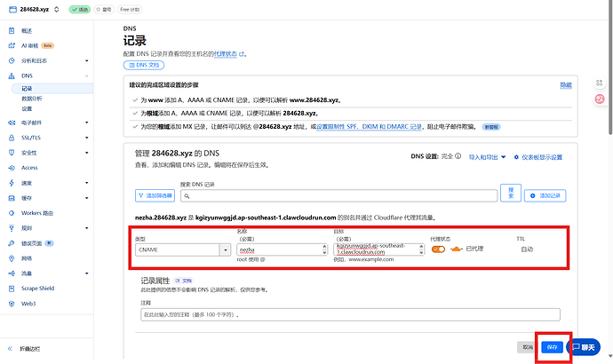This screenshot has width=613, height=364.
Task: Click the orange Cloudflare proxy cloud icon
Action: pos(456,249)
